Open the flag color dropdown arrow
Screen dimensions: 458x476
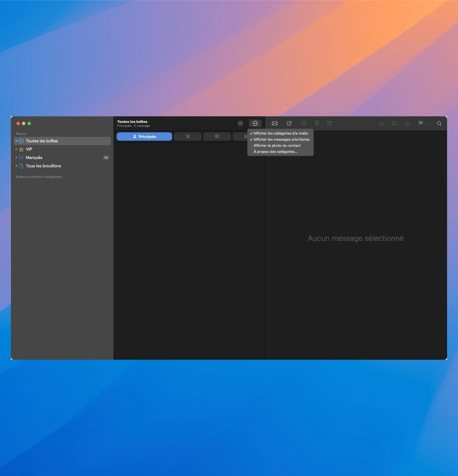pyautogui.click(x=429, y=123)
